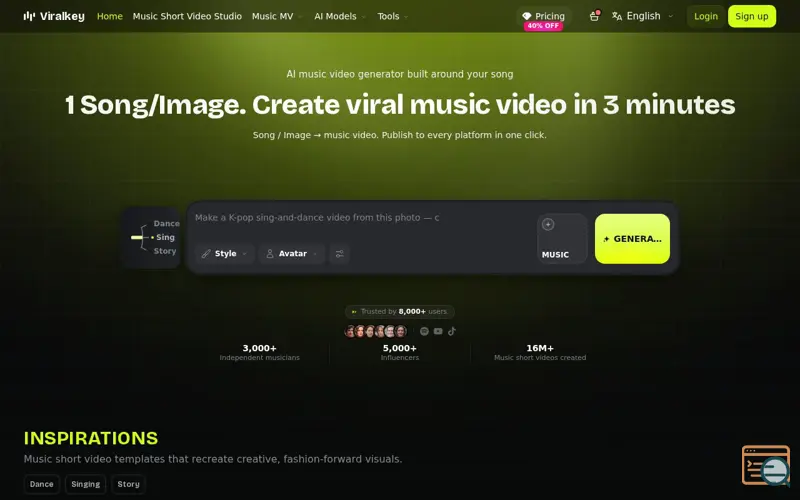Screen dimensions: 800x500
Task: Open Music Short Video Studio
Action: tap(187, 16)
